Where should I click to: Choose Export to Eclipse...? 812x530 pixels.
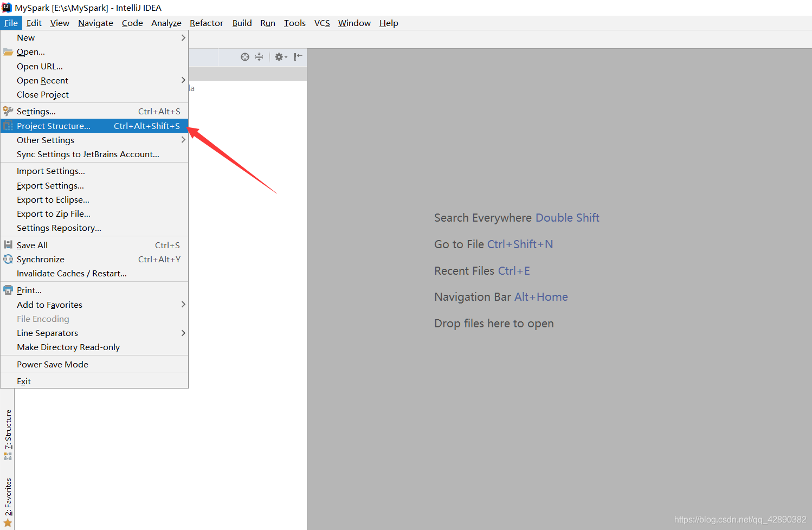pyautogui.click(x=94, y=199)
